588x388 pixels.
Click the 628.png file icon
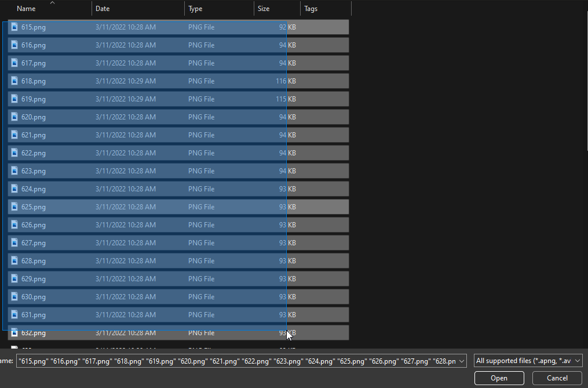[14, 260]
